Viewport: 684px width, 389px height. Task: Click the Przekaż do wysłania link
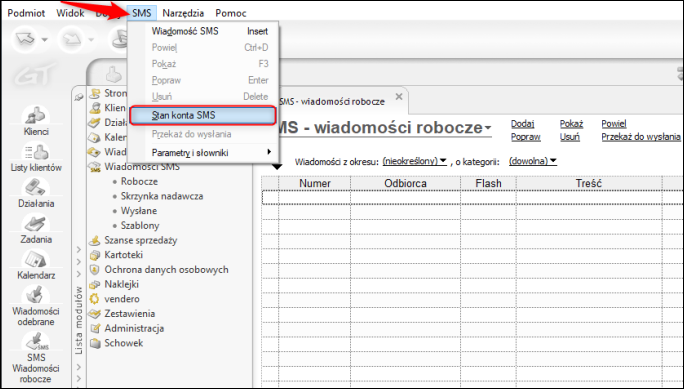tap(641, 137)
